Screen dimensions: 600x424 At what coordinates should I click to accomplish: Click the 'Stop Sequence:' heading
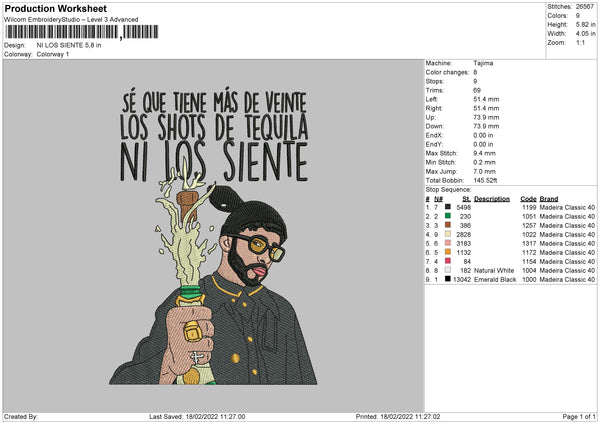click(x=448, y=189)
